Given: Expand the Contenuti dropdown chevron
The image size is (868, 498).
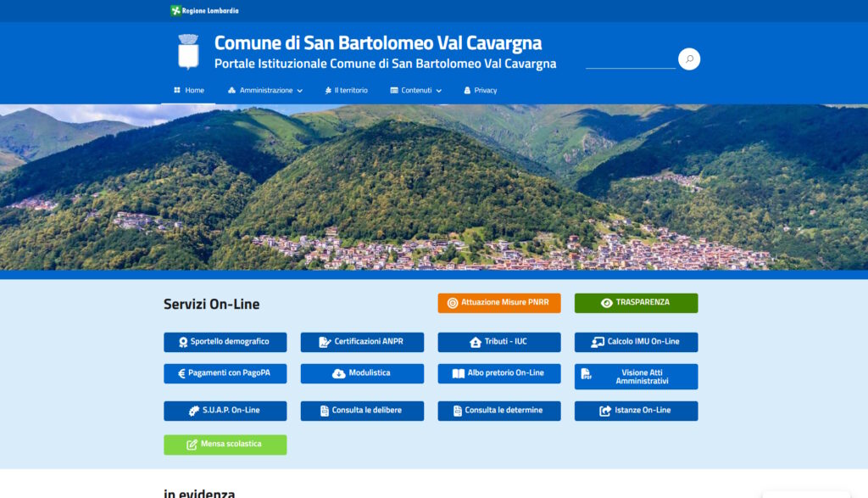Looking at the screenshot, I should [x=439, y=91].
